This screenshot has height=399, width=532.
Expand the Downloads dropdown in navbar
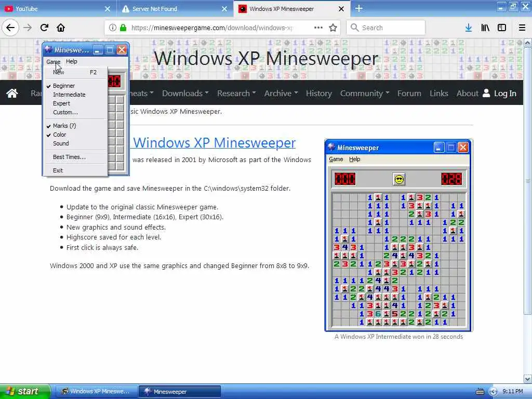point(185,94)
